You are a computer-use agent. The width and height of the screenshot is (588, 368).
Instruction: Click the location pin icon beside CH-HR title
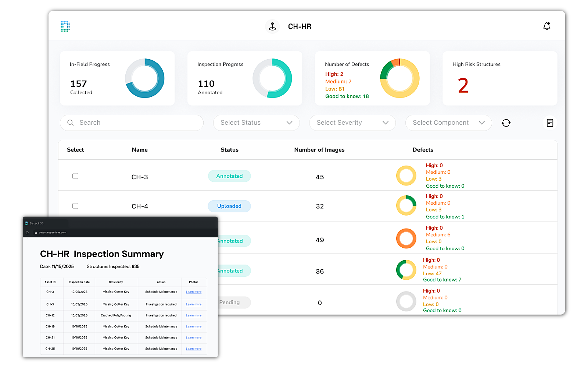272,26
